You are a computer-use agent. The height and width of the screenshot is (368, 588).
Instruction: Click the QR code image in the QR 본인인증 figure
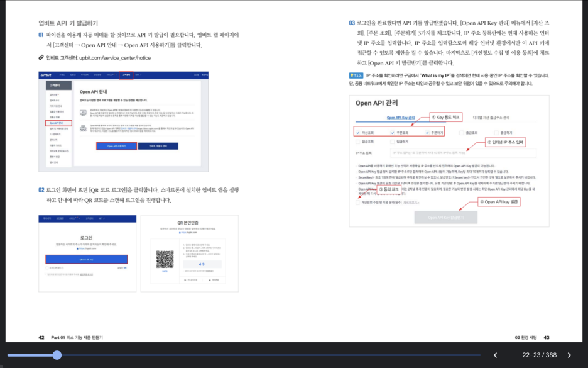(165, 259)
